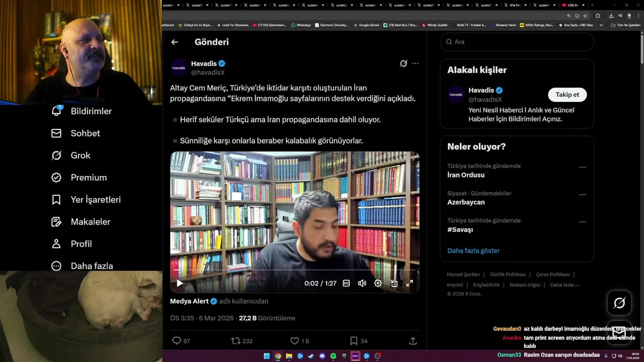Open Reklam bilgisi footer link
644x362 pixels.
pos(525,285)
